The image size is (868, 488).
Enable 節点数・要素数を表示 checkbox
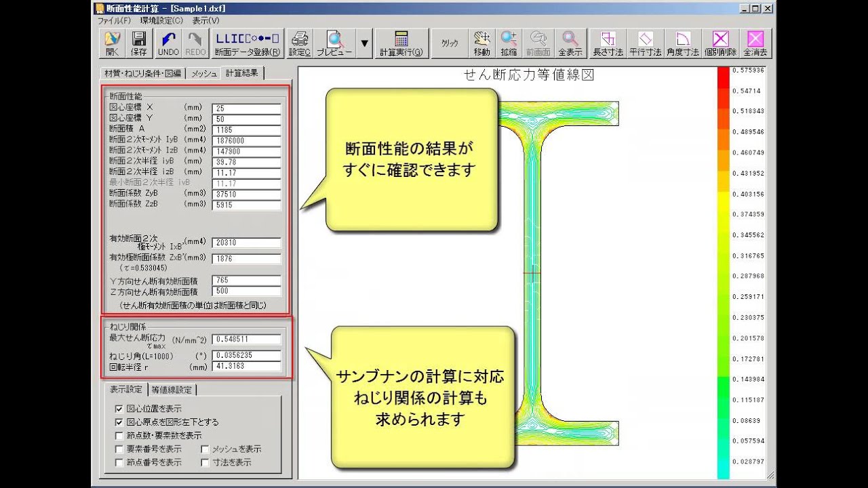tap(120, 435)
